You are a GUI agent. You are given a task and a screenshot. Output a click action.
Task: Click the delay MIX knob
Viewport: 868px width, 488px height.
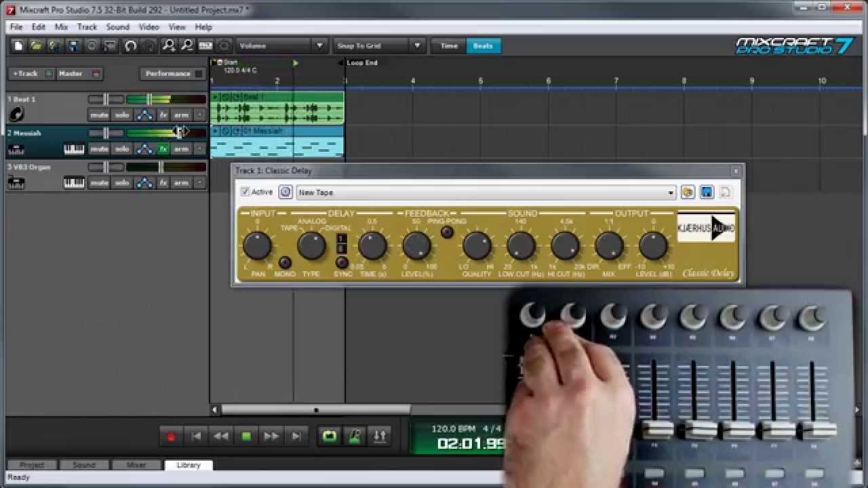[608, 245]
